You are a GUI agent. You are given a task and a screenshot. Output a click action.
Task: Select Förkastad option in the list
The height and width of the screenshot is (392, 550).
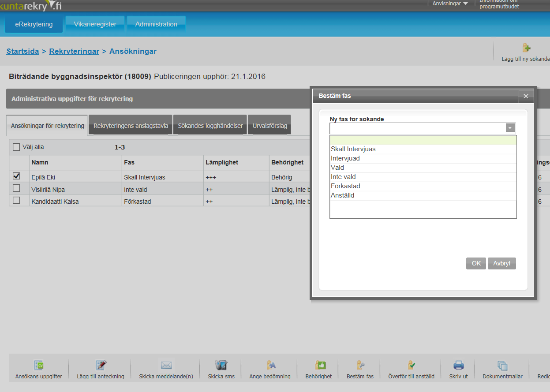pyautogui.click(x=423, y=186)
